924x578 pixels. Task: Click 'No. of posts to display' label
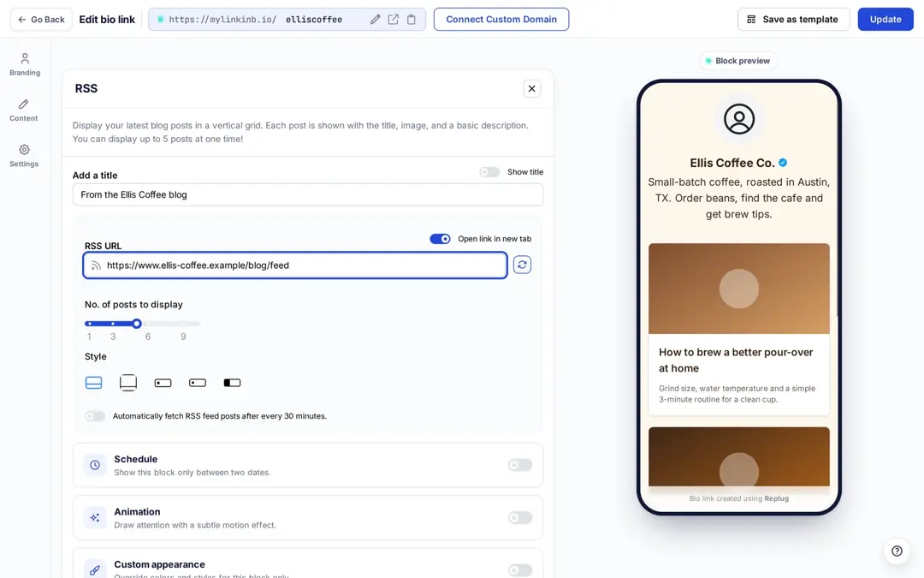pyautogui.click(x=133, y=304)
